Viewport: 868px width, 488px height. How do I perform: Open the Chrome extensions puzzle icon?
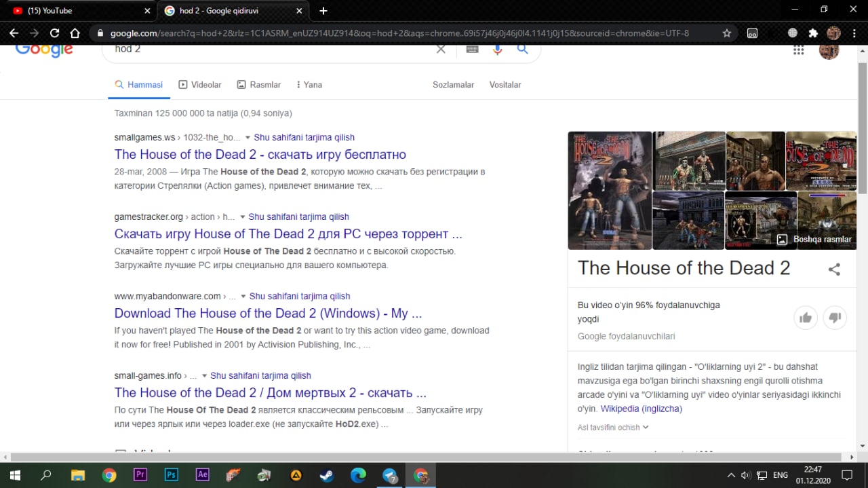click(x=813, y=33)
